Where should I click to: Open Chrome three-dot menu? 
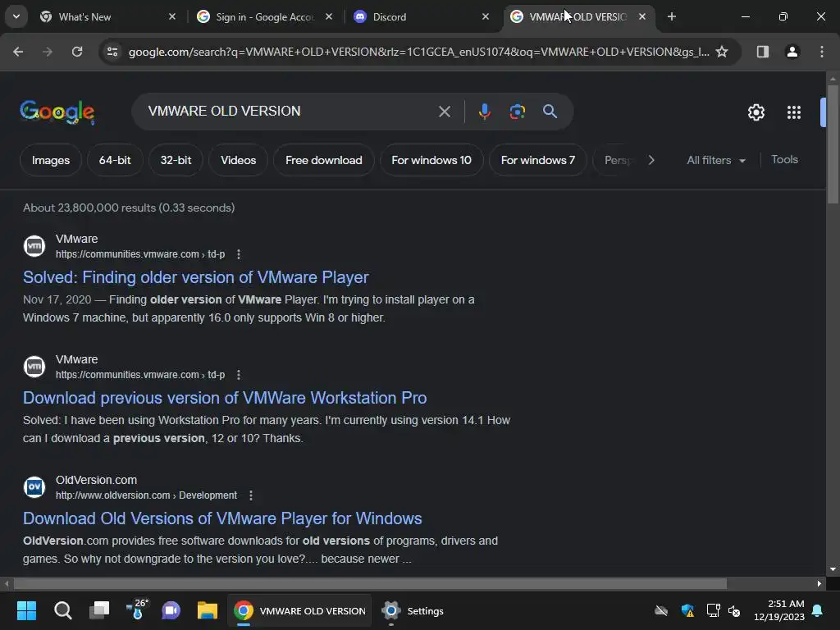(822, 52)
